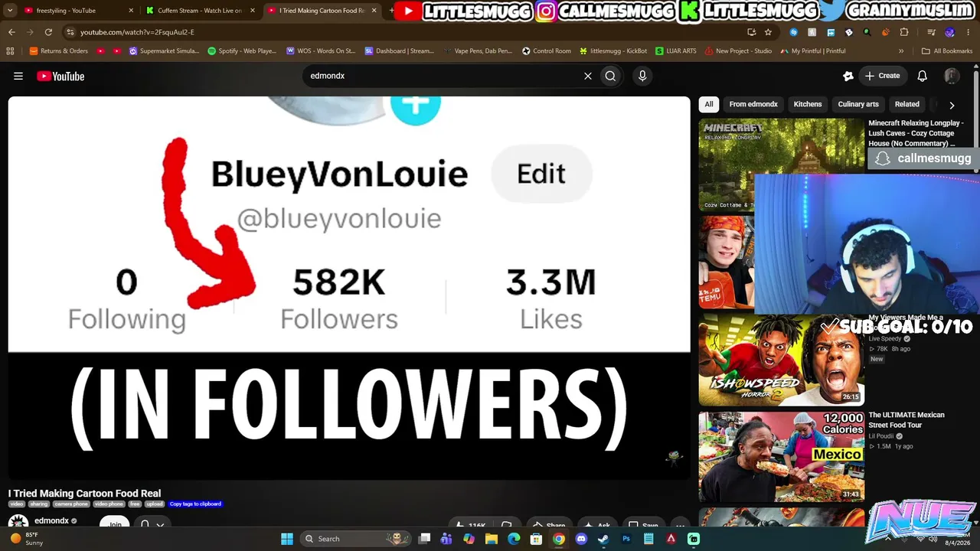The width and height of the screenshot is (980, 551).
Task: Open the YouTube account avatar menu
Action: point(952,76)
